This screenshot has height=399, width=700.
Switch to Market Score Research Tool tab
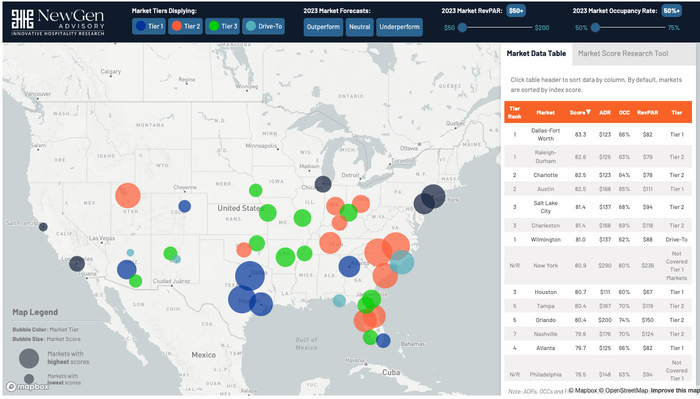click(623, 54)
